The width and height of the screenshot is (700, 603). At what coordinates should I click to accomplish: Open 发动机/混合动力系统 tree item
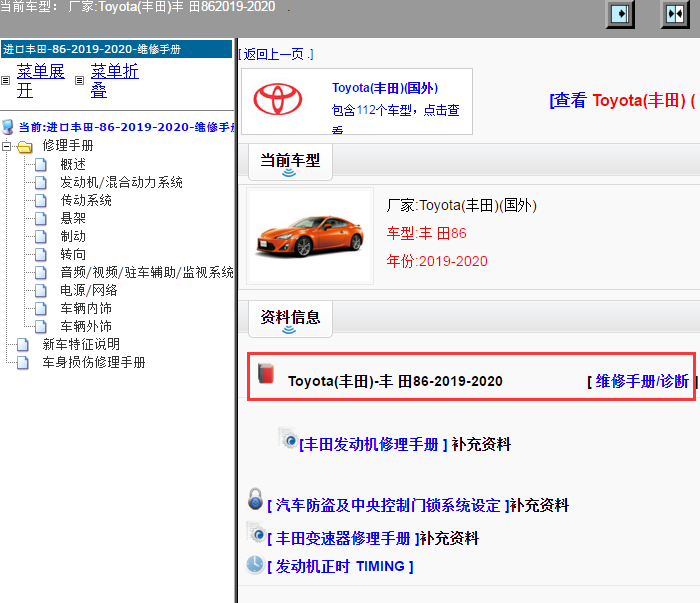(121, 182)
